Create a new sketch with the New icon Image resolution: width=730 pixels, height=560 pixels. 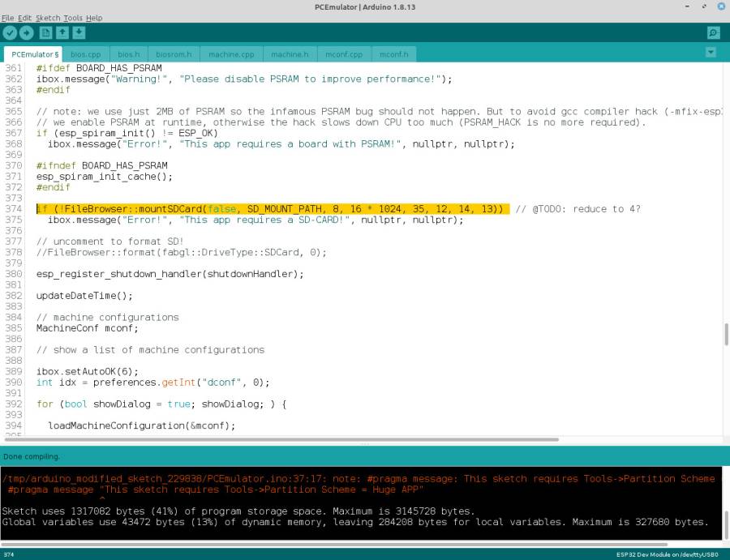[45, 32]
